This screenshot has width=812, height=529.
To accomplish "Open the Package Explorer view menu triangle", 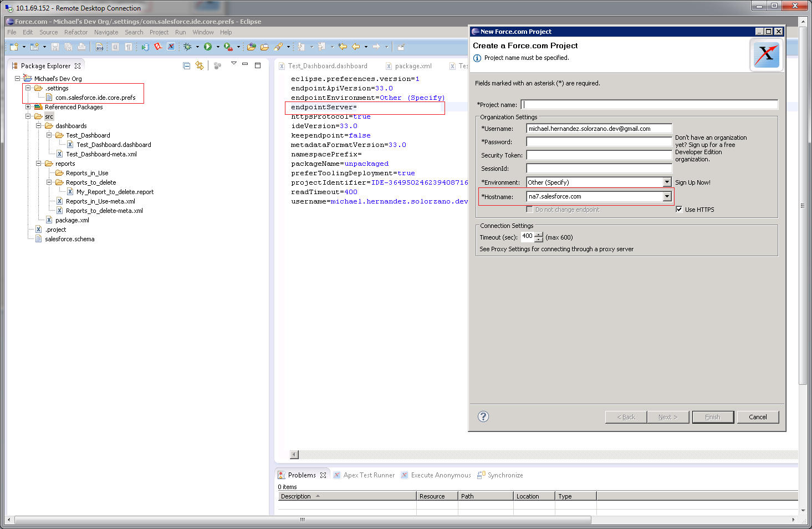I will tap(234, 63).
